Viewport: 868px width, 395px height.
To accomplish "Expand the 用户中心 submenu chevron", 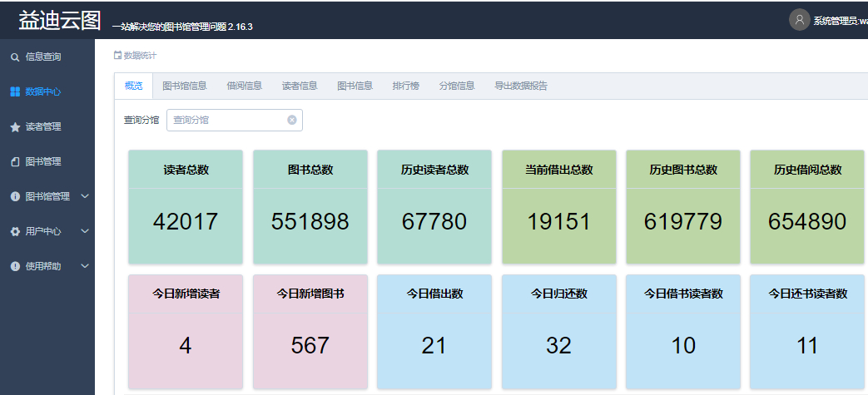I will click(84, 232).
